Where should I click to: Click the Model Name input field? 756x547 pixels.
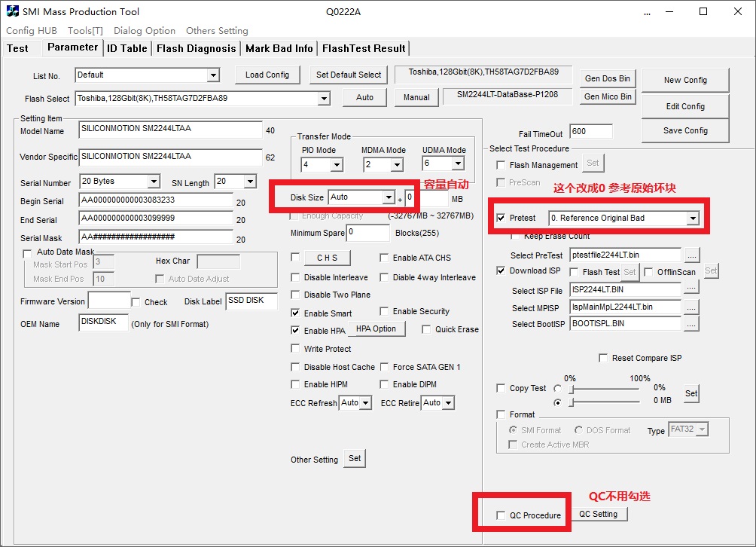[170, 129]
